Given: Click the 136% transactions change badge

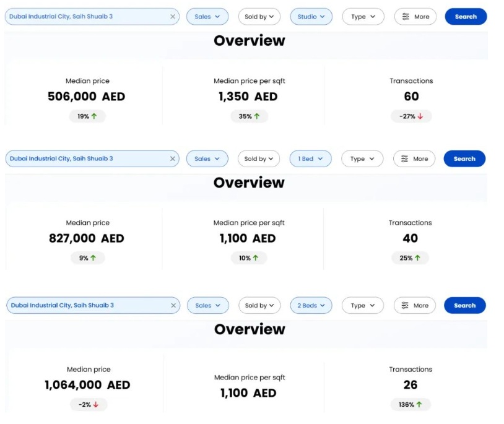Looking at the screenshot, I should pyautogui.click(x=410, y=405).
